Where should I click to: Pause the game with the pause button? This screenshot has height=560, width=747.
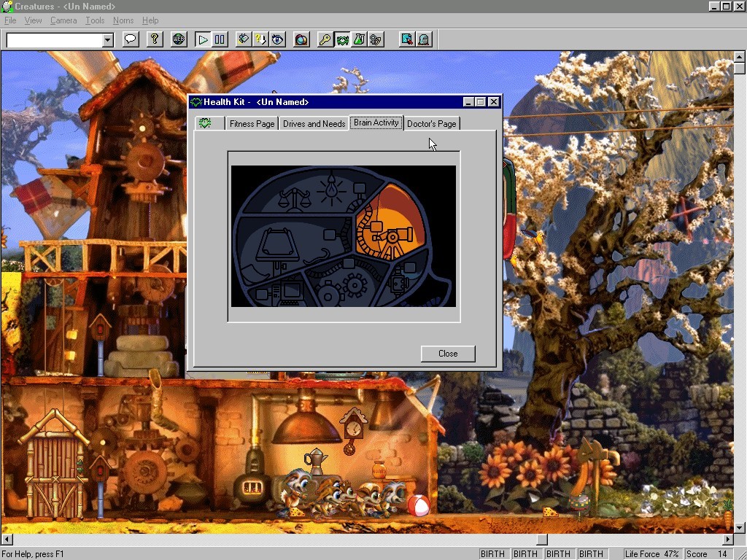220,39
